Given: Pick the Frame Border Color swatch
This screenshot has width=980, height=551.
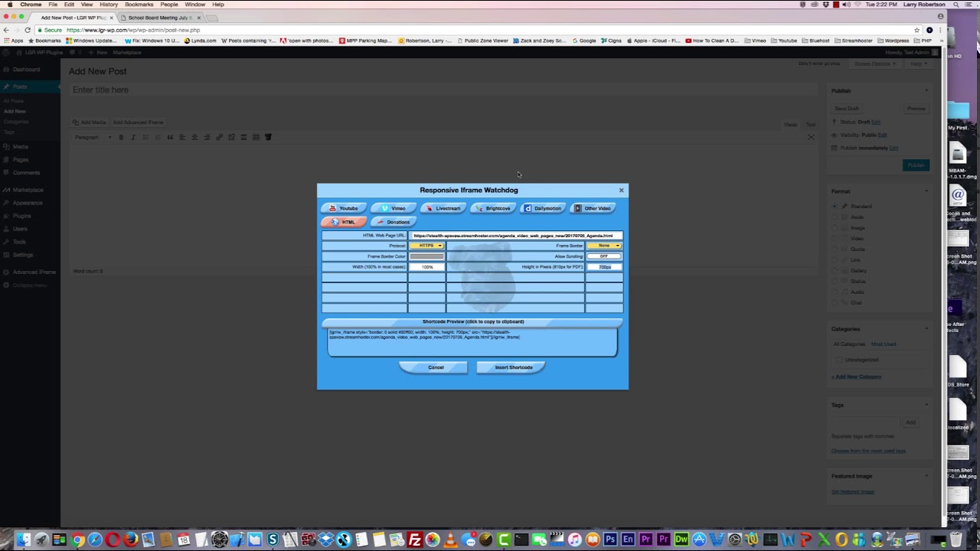Looking at the screenshot, I should click(426, 256).
